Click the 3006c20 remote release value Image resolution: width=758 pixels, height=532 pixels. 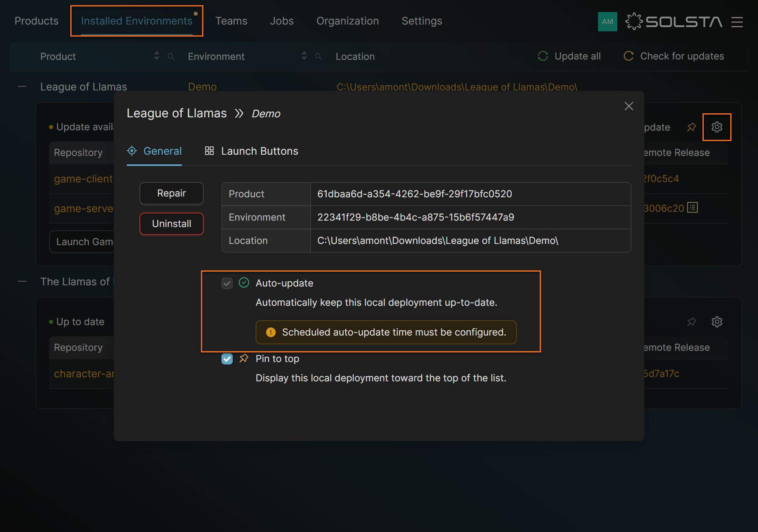tap(664, 209)
